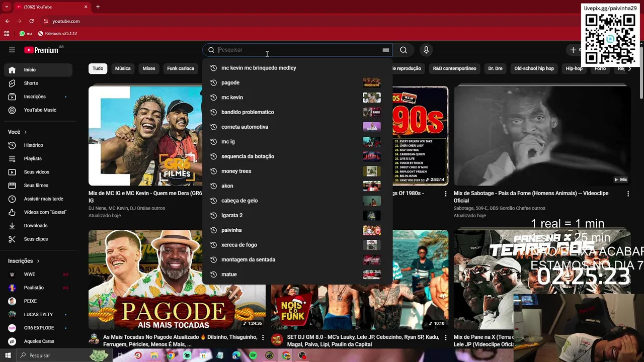644x362 pixels.
Task: Select the Música filter chip
Action: tap(123, 68)
